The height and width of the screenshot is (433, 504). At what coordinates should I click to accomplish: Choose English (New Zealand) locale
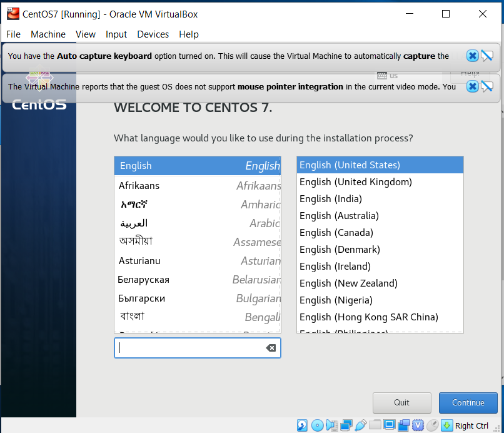380,283
